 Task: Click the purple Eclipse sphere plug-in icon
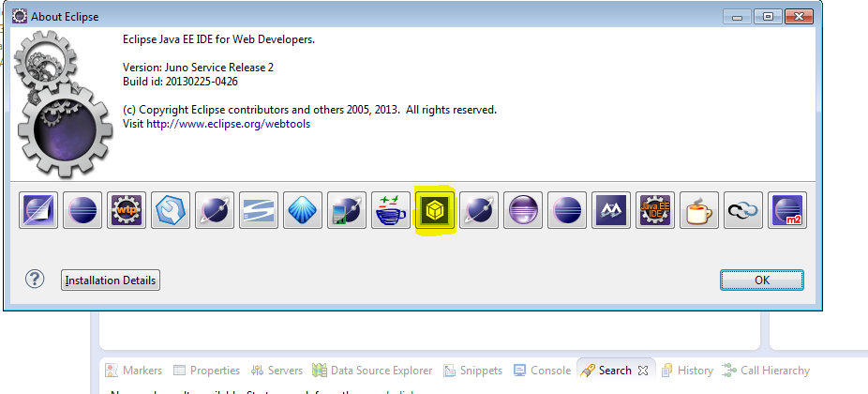click(x=524, y=210)
